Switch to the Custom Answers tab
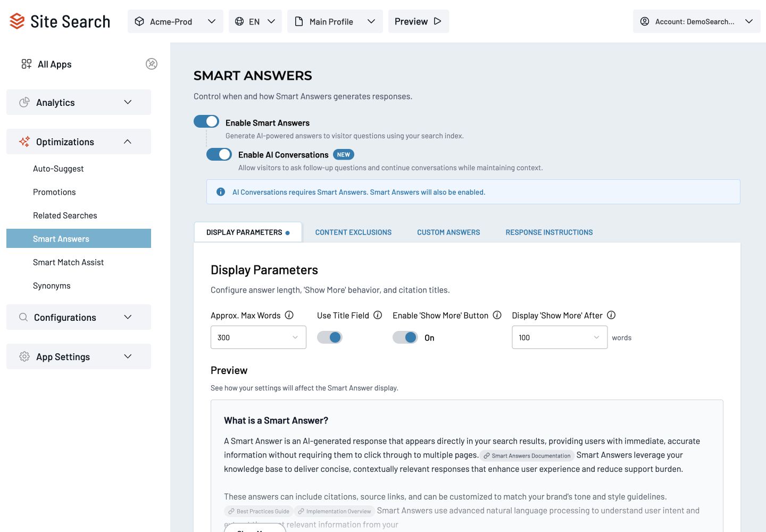This screenshot has width=766, height=532. (x=448, y=232)
